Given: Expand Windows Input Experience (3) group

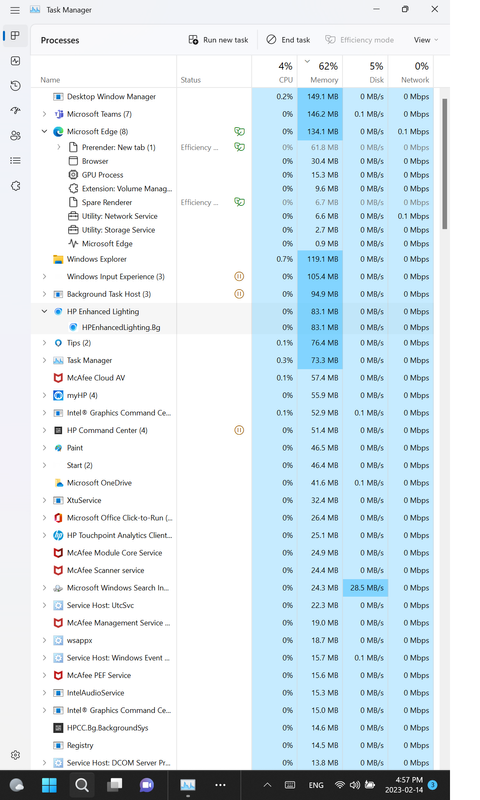Looking at the screenshot, I should pyautogui.click(x=44, y=277).
